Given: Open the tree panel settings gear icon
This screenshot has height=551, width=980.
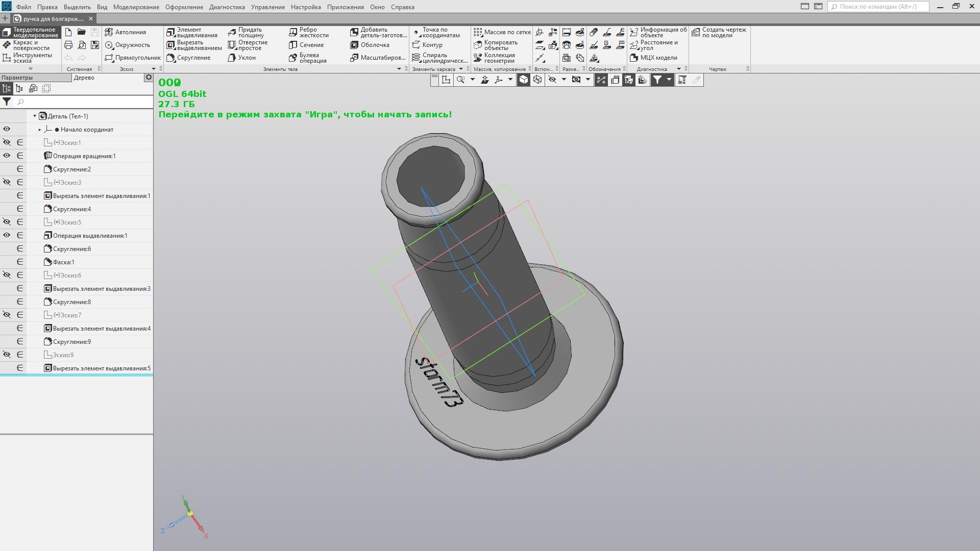Looking at the screenshot, I should pyautogui.click(x=148, y=78).
